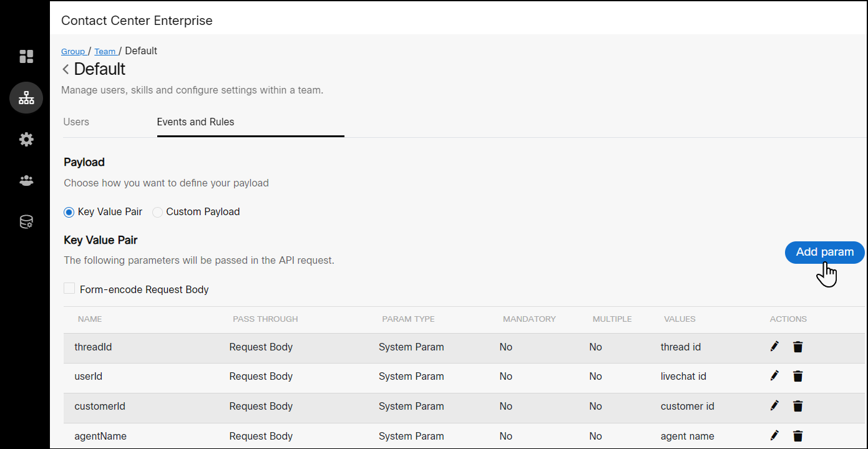This screenshot has height=449, width=868.
Task: Select the organization hierarchy sidebar icon
Action: point(26,98)
